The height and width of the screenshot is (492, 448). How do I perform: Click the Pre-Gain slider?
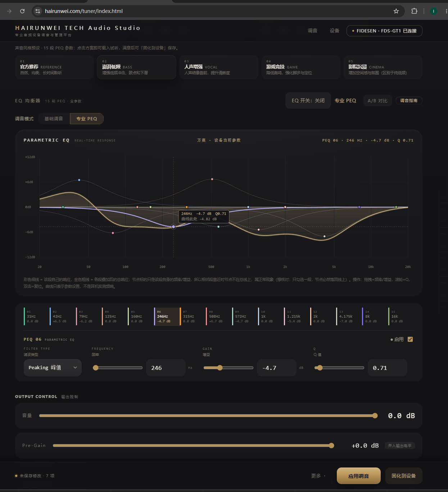194,446
